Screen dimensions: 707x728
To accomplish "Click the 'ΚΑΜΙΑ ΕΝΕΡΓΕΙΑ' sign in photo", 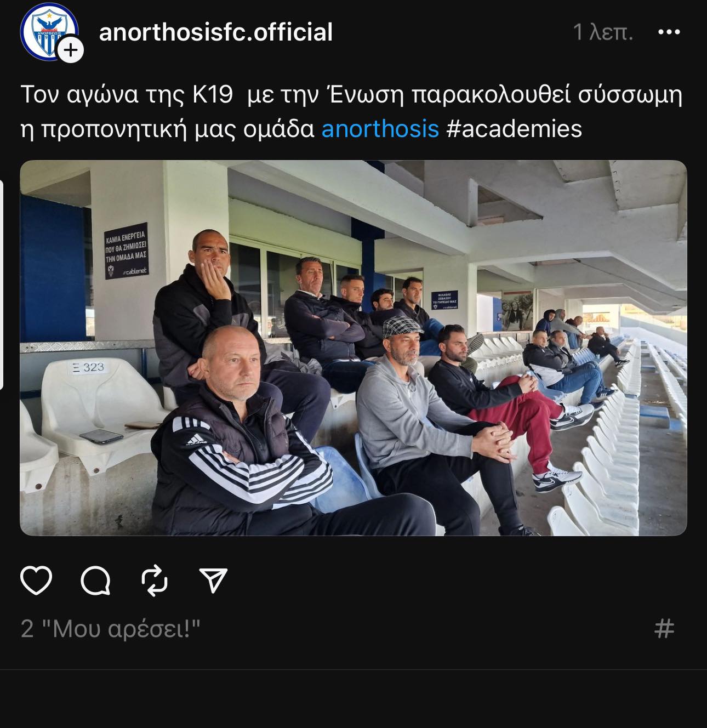I will pyautogui.click(x=127, y=251).
